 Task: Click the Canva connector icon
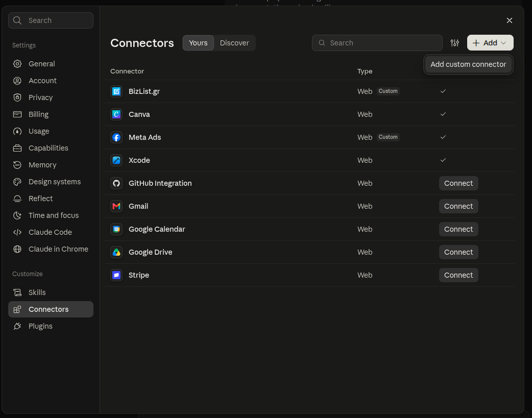[116, 114]
